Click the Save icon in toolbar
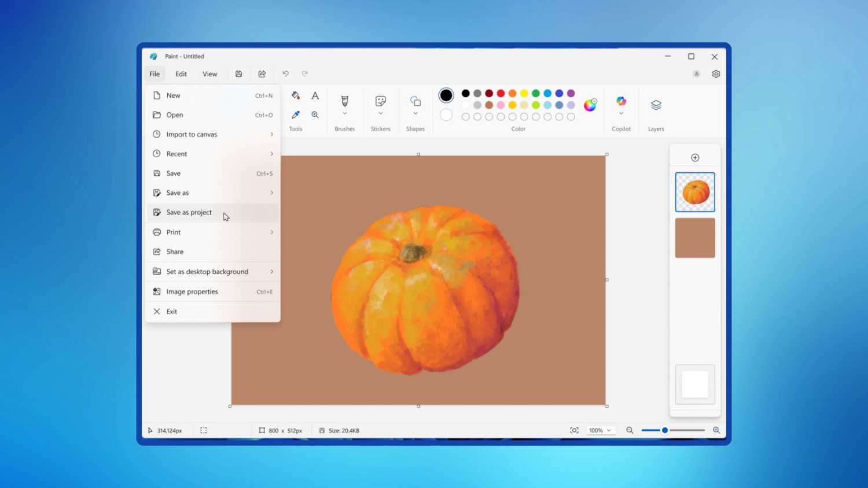The width and height of the screenshot is (868, 488). tap(238, 74)
